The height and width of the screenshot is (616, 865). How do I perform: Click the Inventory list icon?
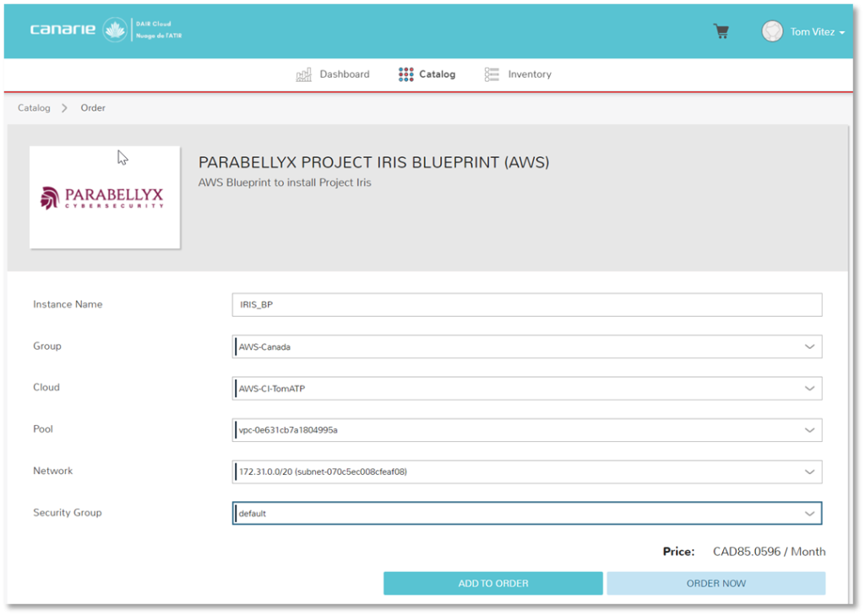pyautogui.click(x=492, y=74)
